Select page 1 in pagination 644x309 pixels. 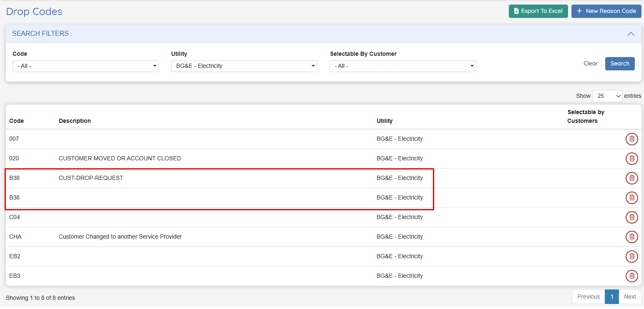coord(612,297)
